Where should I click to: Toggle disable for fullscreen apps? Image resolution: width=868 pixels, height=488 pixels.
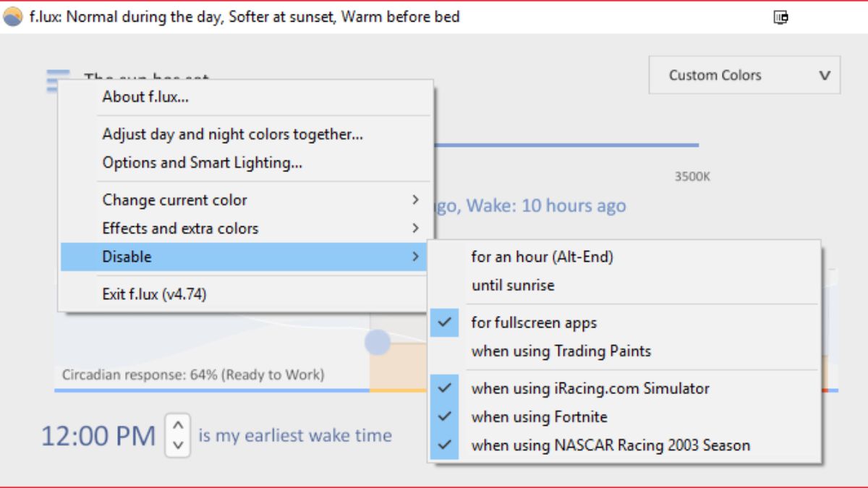tap(624, 322)
